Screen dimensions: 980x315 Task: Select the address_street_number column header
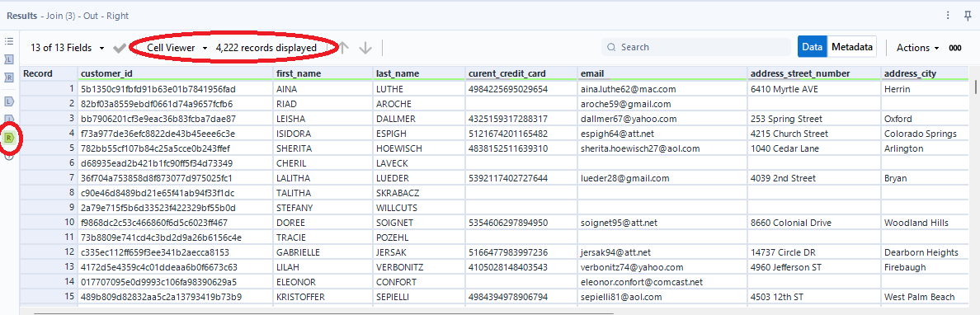click(x=814, y=73)
